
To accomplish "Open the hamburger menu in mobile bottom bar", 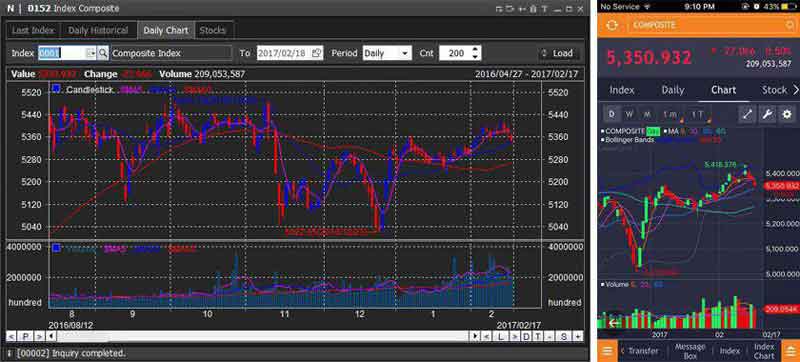I will [x=607, y=351].
